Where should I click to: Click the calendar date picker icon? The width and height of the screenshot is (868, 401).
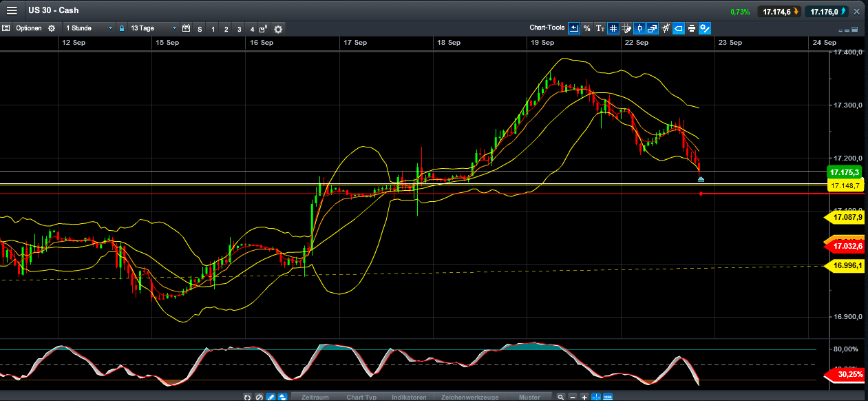[186, 28]
